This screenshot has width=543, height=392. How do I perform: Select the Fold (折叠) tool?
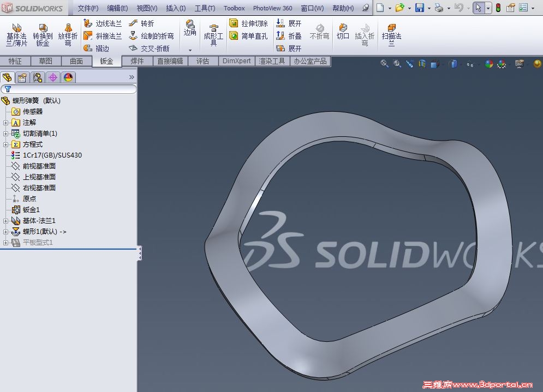point(289,36)
